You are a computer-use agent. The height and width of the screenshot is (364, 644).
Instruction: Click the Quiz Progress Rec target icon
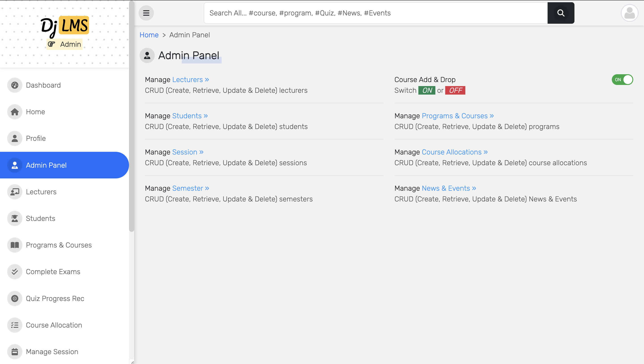pyautogui.click(x=15, y=298)
